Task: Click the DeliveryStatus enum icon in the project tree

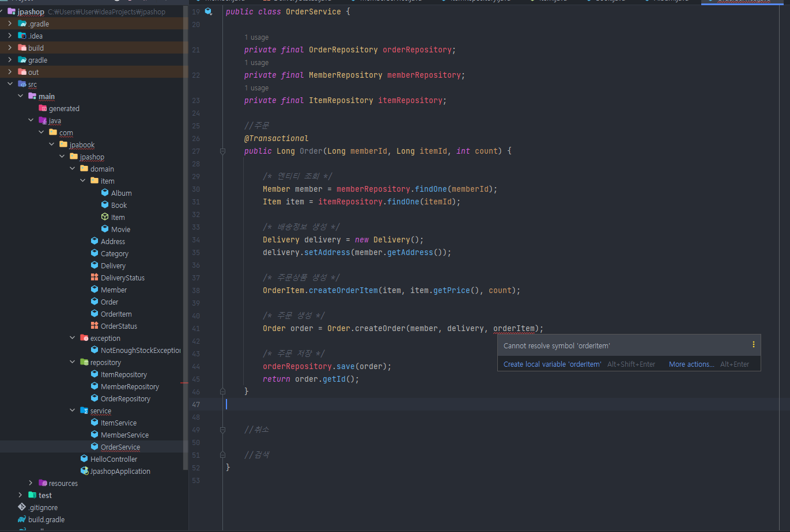Action: 95,278
